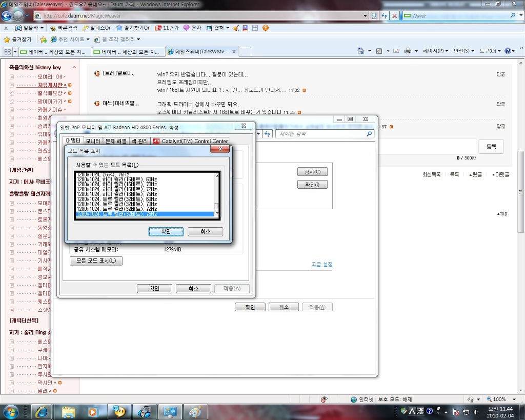Open the 안전(S) menu
This screenshot has width=525, height=420.
coord(463,51)
